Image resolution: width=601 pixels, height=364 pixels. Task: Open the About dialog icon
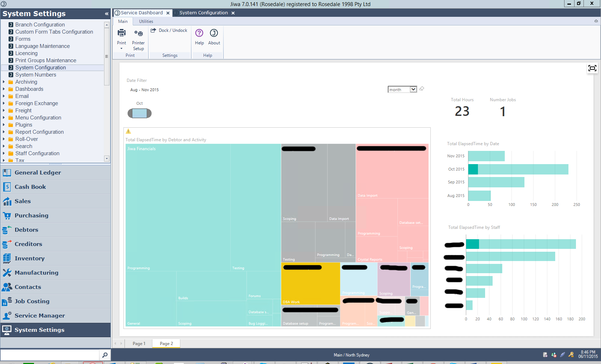214,33
